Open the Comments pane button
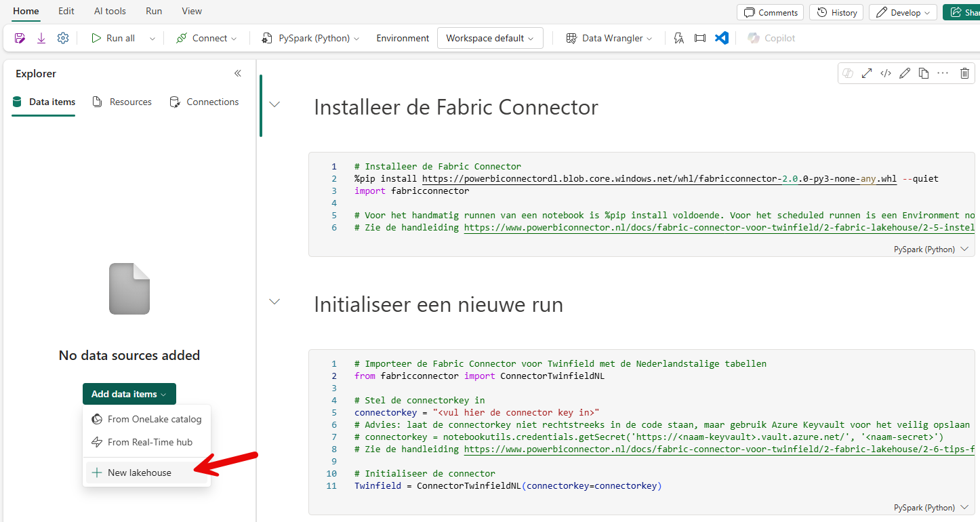 coord(770,12)
